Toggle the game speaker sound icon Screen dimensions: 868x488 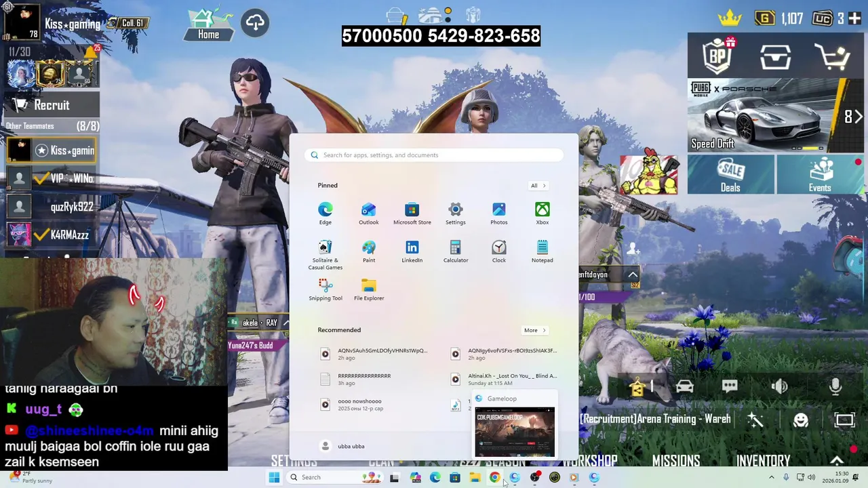tap(780, 386)
